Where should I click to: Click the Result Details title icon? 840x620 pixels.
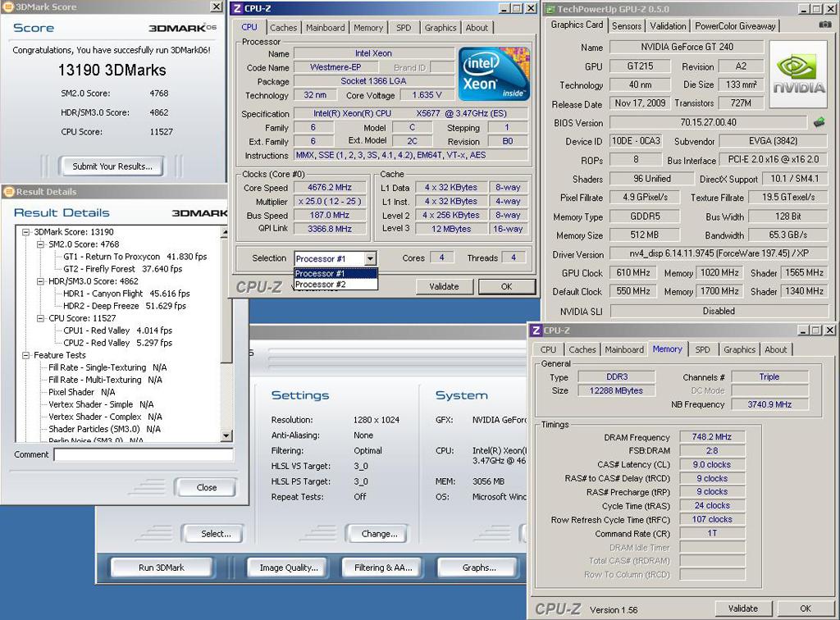pos(8,192)
